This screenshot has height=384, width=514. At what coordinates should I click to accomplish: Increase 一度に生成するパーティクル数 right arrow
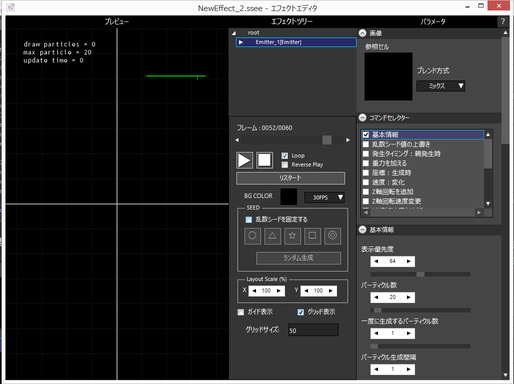pyautogui.click(x=408, y=333)
